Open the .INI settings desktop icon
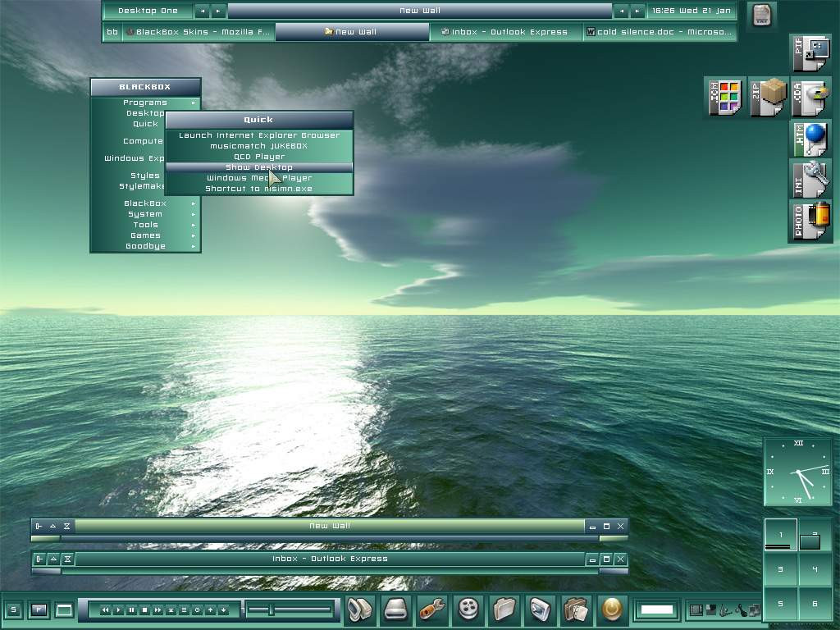Screen dimensions: 840x630 [x=810, y=180]
